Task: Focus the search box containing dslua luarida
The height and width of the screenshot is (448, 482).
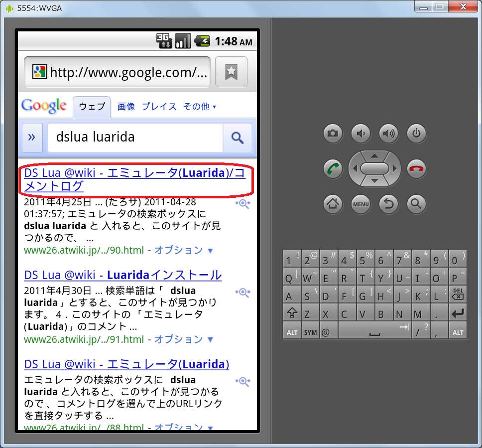Action: [135, 138]
